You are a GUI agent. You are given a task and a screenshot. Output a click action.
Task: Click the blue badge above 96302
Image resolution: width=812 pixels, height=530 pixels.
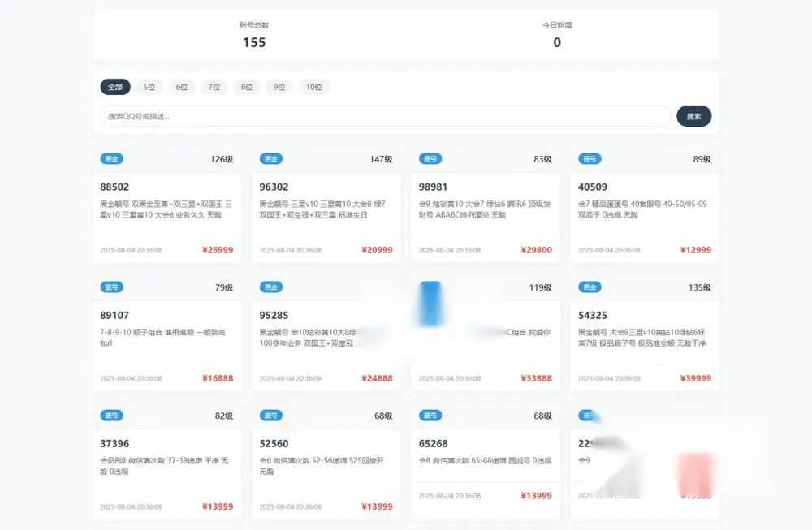271,159
